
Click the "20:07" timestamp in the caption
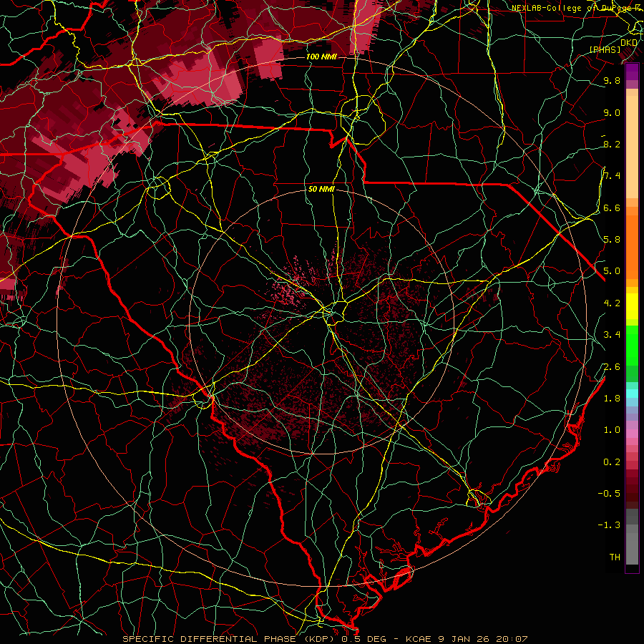coord(512,639)
